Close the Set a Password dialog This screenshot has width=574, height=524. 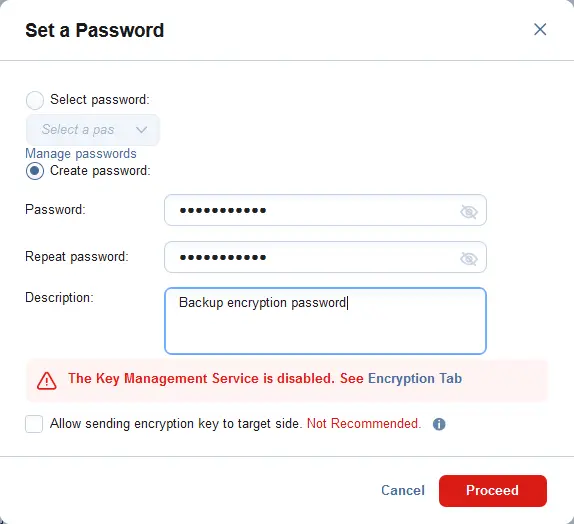pos(540,29)
